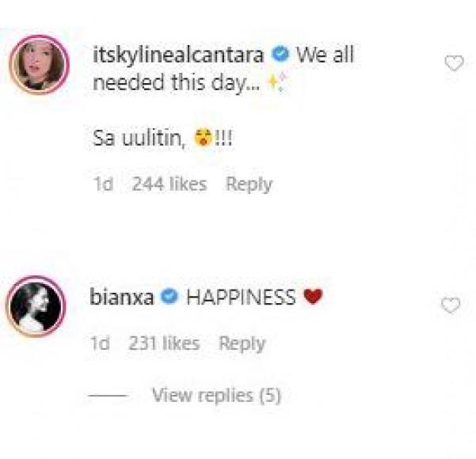The height and width of the screenshot is (459, 476).
Task: Open bianxa's profile picture
Action: (x=36, y=306)
